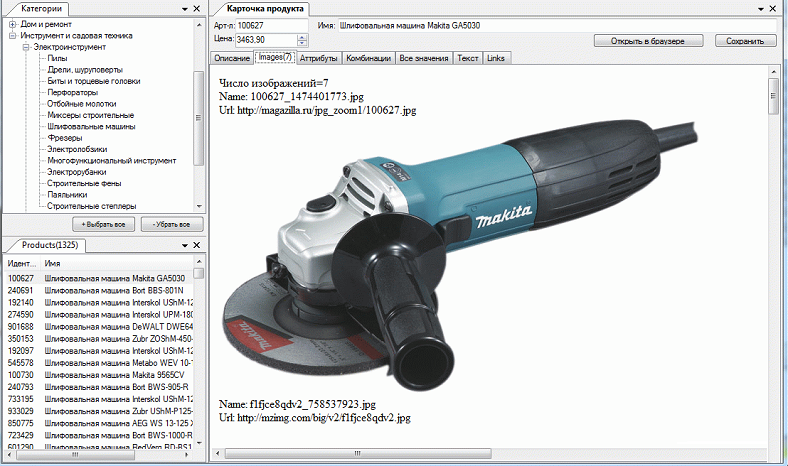
Task: Select product row 100730 Makita 9565CV
Action: point(98,375)
